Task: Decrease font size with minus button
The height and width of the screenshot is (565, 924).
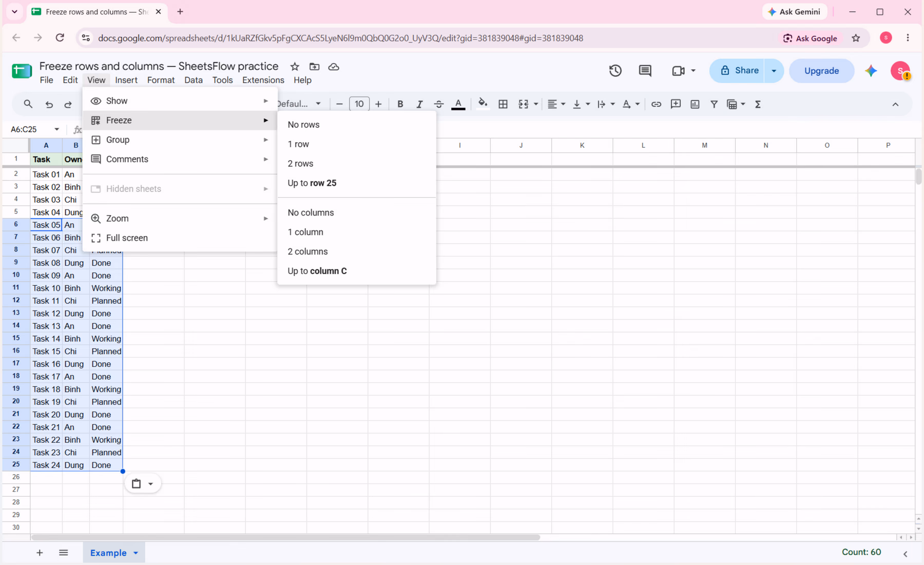Action: pos(339,104)
